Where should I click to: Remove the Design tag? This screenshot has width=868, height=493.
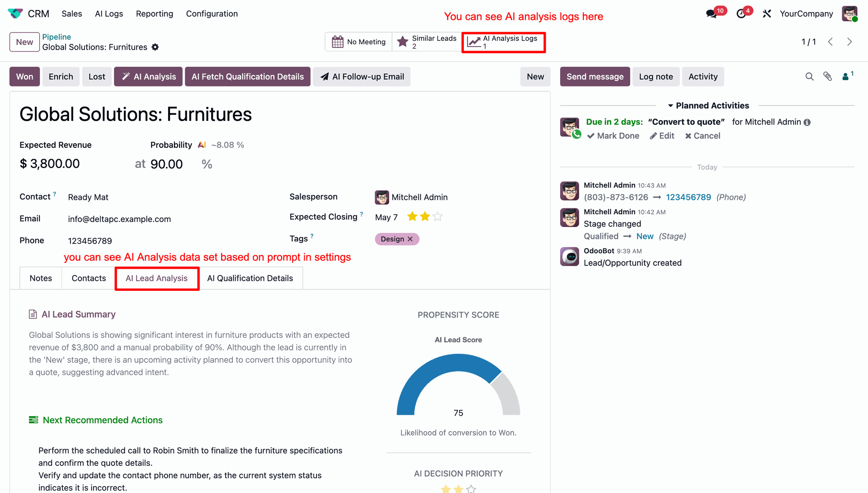click(410, 239)
